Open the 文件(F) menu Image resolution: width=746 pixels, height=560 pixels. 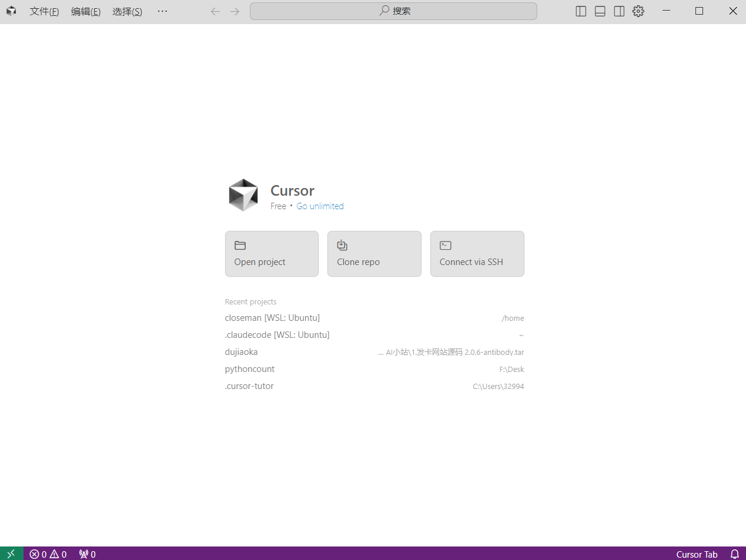tap(44, 11)
